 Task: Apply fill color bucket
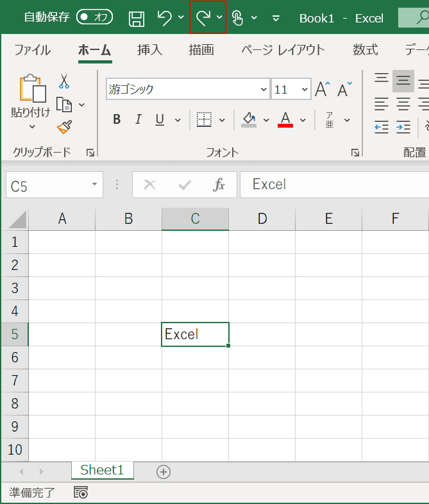[249, 119]
